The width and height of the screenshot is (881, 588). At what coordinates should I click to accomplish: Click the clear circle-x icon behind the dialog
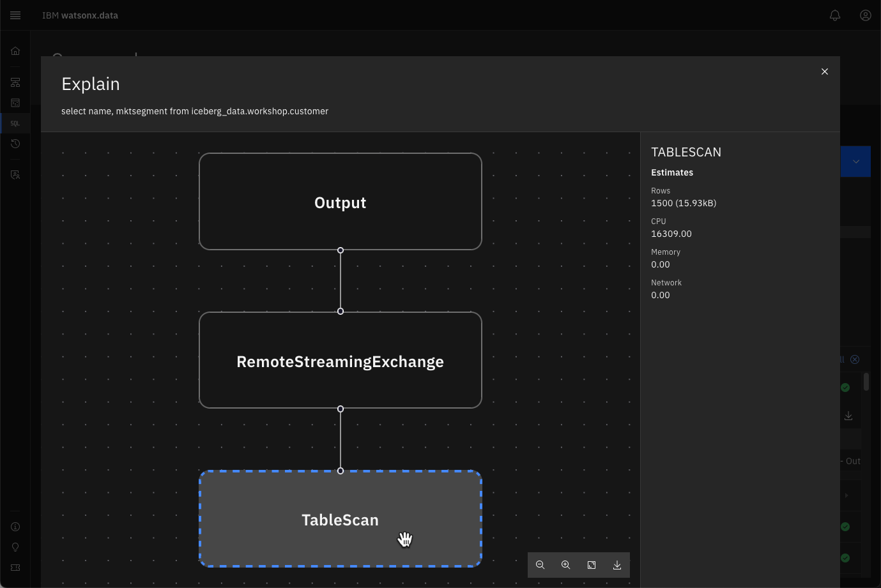tap(855, 359)
